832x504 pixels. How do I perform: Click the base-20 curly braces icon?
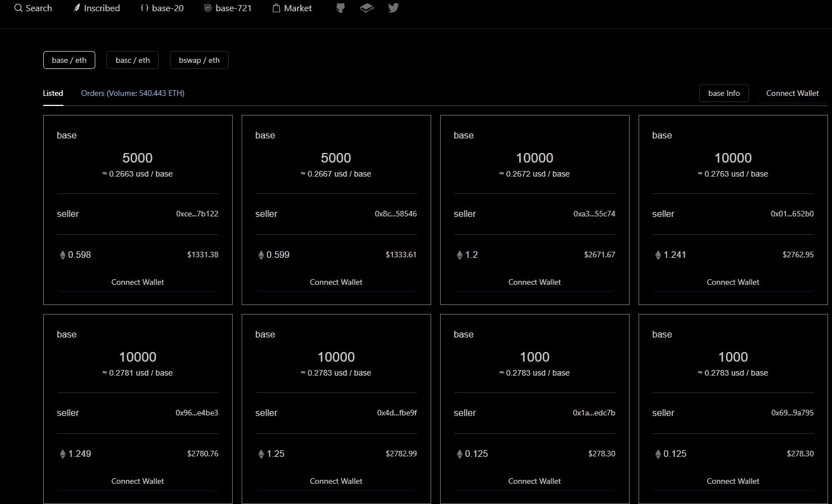145,8
